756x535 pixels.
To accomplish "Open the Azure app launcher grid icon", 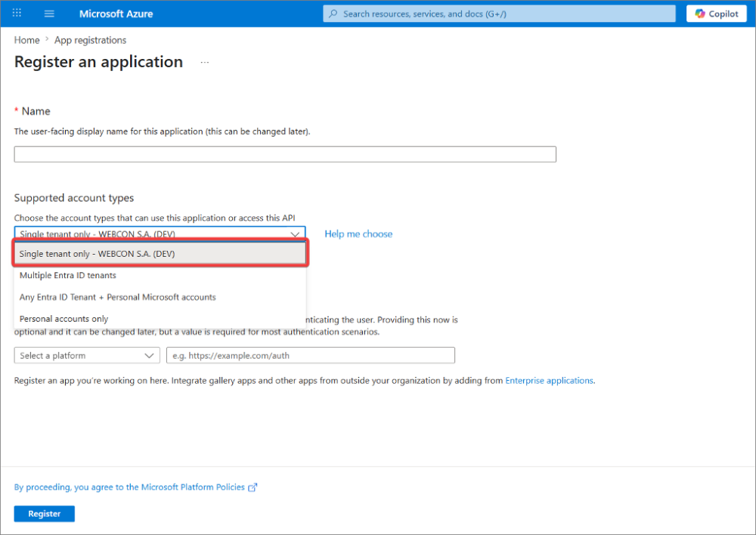I will tap(17, 14).
